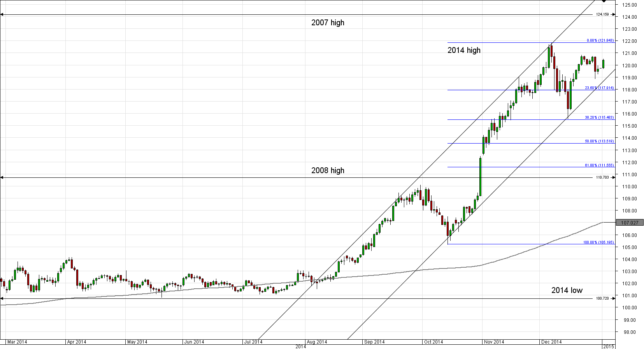Click the "2008 high" annotation label

[328, 170]
